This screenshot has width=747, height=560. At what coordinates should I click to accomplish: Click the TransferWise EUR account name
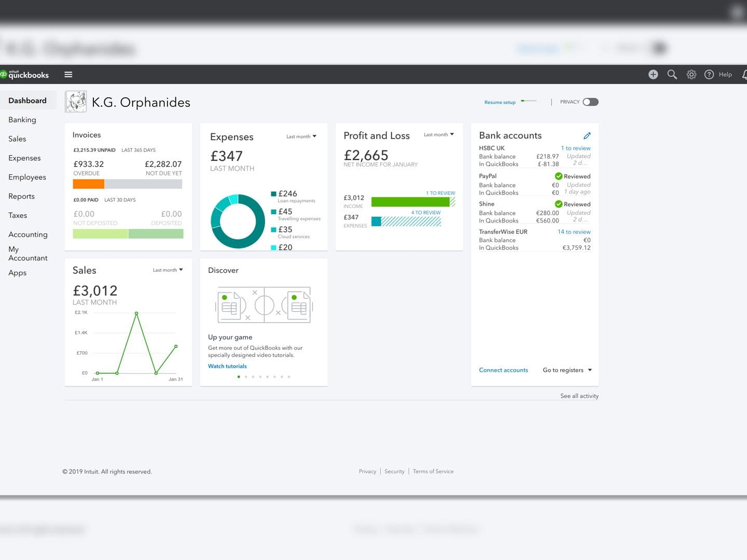[x=503, y=232]
